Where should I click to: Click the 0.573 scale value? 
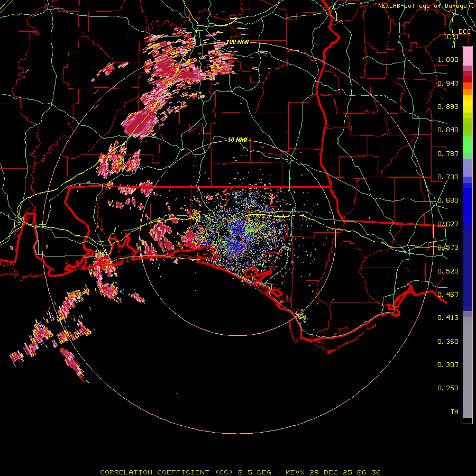pyautogui.click(x=448, y=248)
